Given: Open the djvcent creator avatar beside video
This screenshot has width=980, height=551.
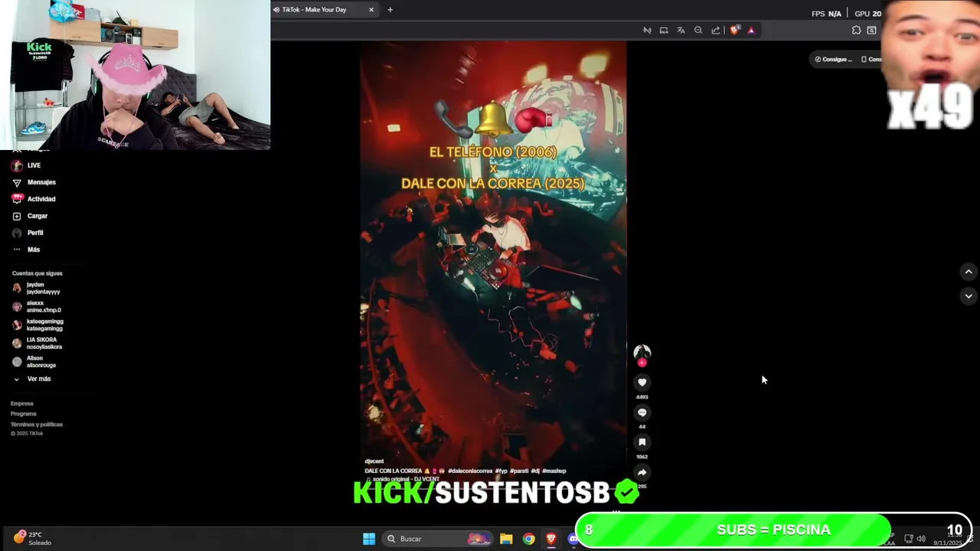Looking at the screenshot, I should click(642, 353).
